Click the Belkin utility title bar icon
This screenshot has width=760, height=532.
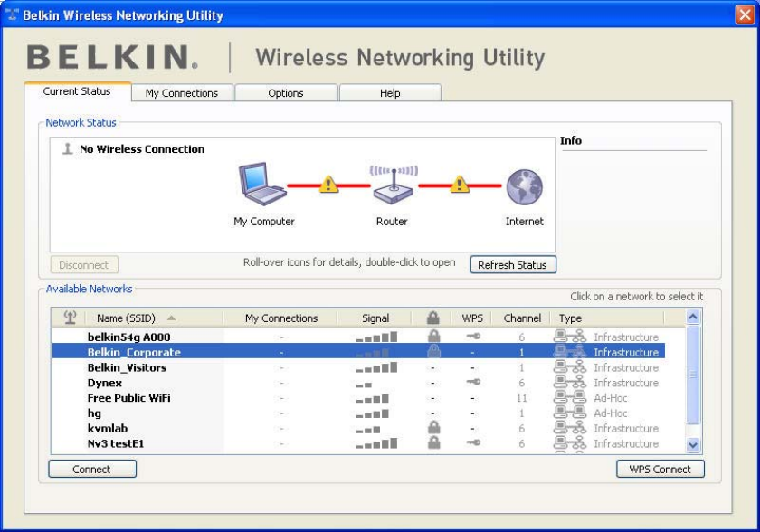[12, 14]
